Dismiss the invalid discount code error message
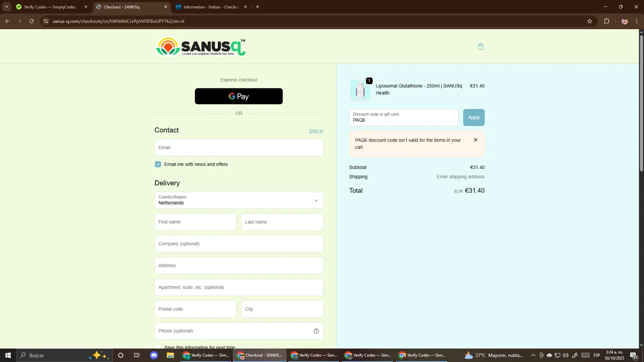The height and width of the screenshot is (362, 644). click(475, 140)
